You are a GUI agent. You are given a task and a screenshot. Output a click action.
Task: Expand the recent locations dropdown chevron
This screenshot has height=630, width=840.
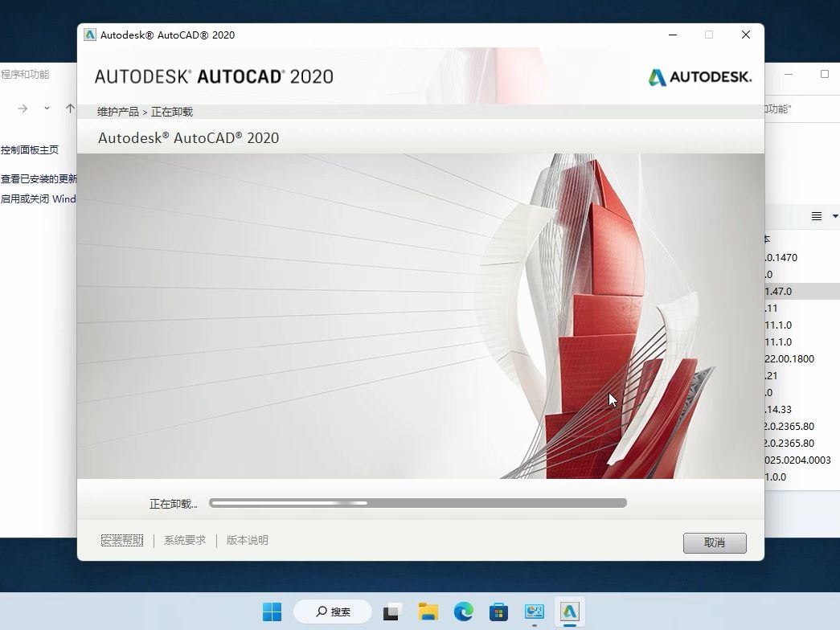pos(47,108)
